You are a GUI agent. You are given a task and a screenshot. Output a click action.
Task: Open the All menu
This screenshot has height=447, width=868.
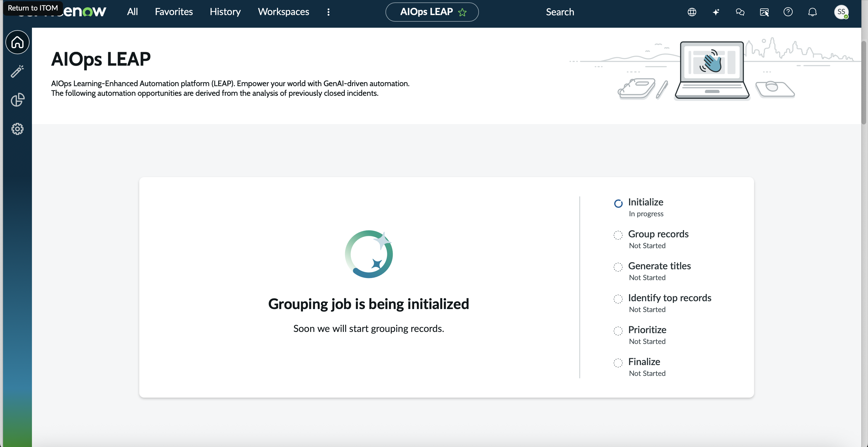coord(132,12)
